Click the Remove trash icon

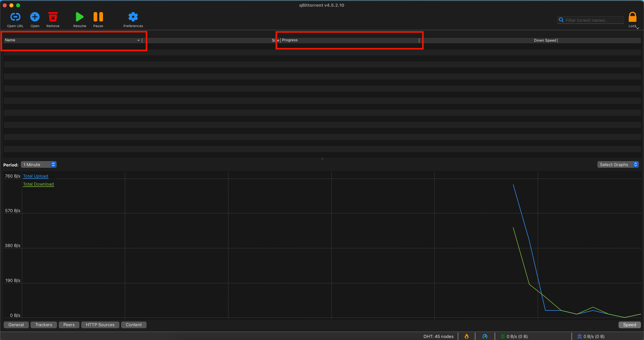click(53, 17)
